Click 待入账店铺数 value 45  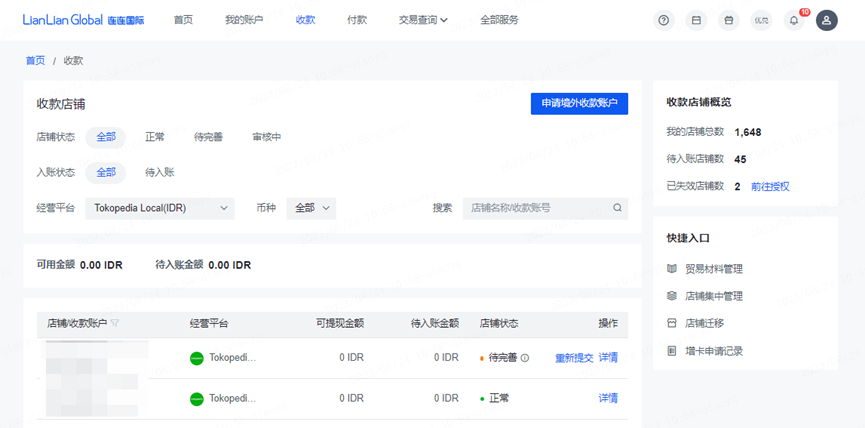coord(740,159)
